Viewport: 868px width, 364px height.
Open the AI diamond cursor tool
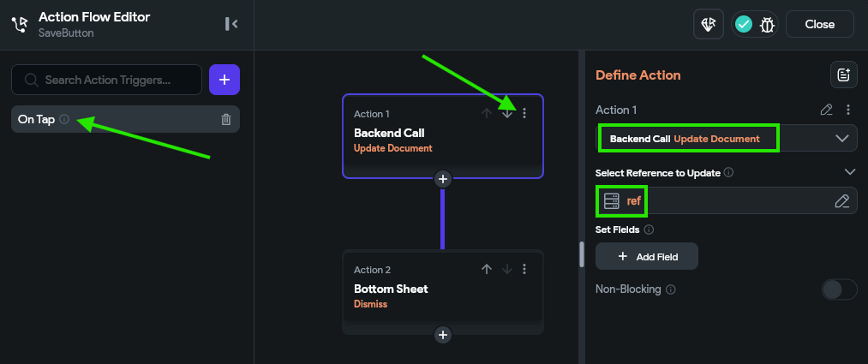point(709,24)
